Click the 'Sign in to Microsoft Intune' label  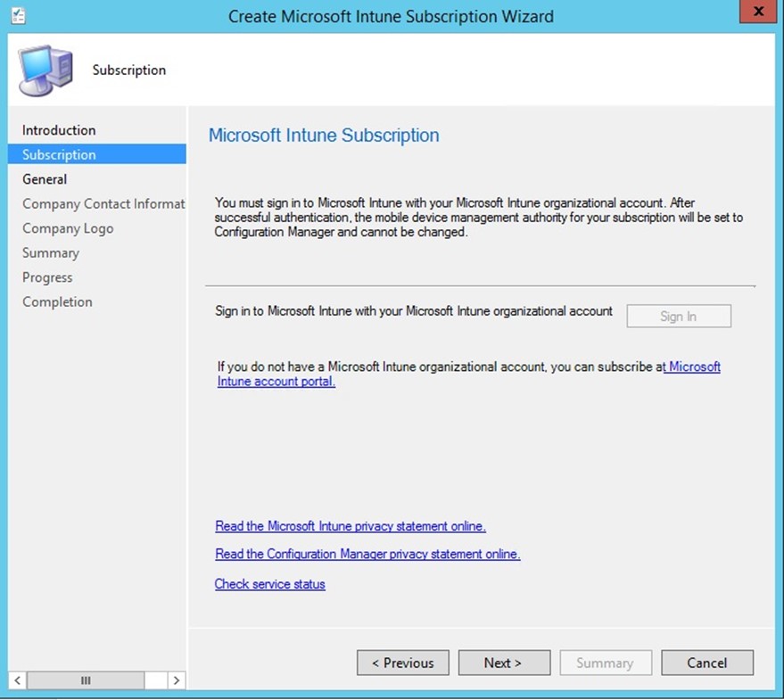(414, 311)
